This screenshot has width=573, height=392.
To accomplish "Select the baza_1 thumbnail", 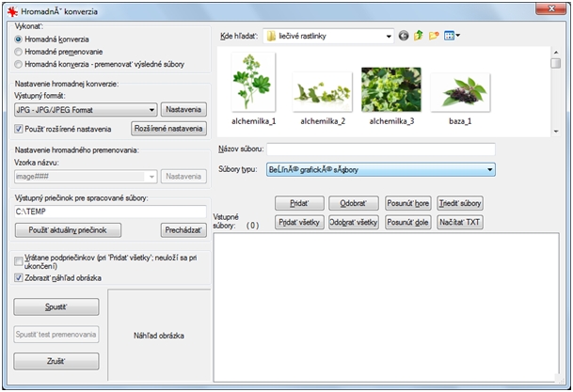I will (x=460, y=92).
